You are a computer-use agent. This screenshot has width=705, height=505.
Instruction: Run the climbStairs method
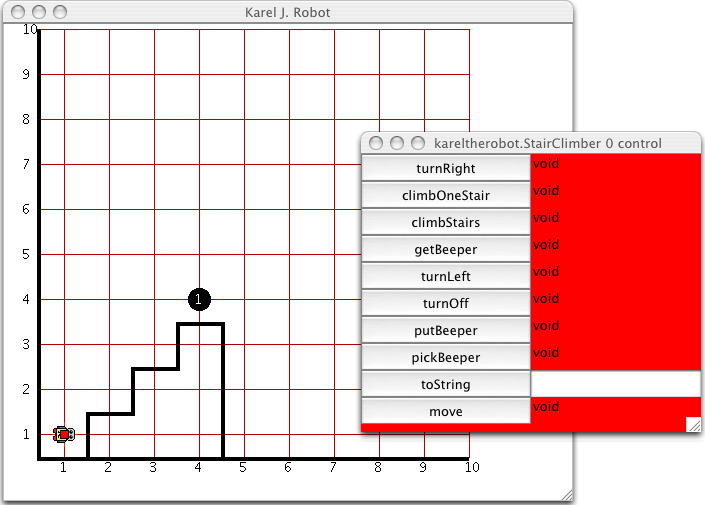point(446,222)
